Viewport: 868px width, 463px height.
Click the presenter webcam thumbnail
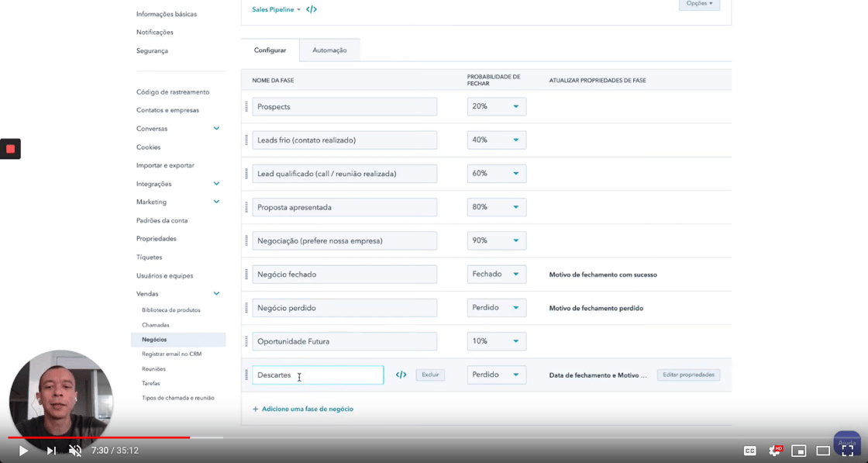pyautogui.click(x=61, y=401)
